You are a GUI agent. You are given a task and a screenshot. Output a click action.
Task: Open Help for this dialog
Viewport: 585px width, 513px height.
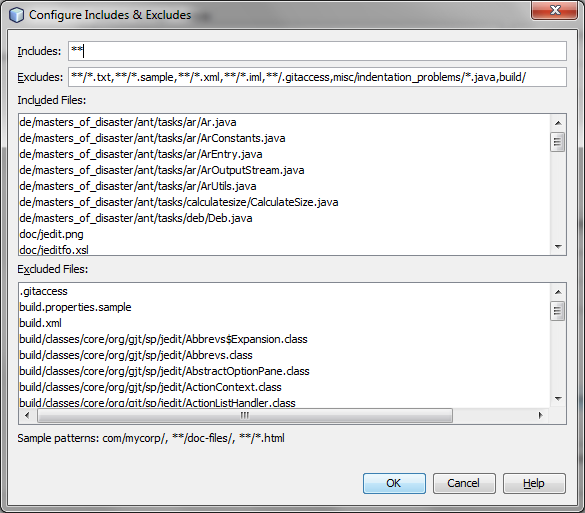pyautogui.click(x=534, y=483)
